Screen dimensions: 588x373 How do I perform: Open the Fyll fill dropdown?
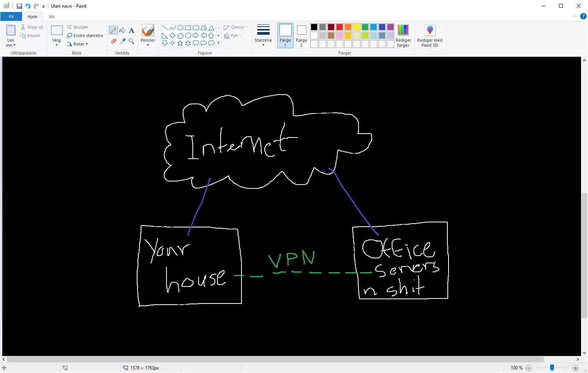233,36
